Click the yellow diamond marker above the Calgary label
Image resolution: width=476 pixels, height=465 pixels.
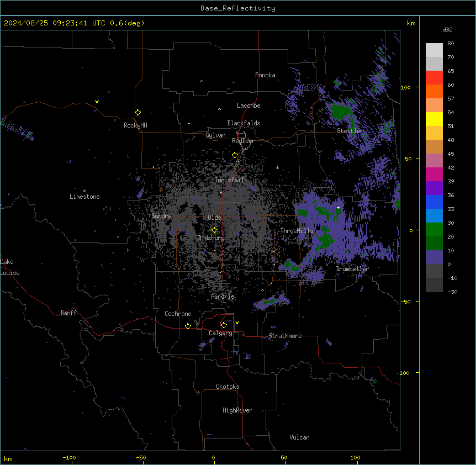[x=224, y=325]
